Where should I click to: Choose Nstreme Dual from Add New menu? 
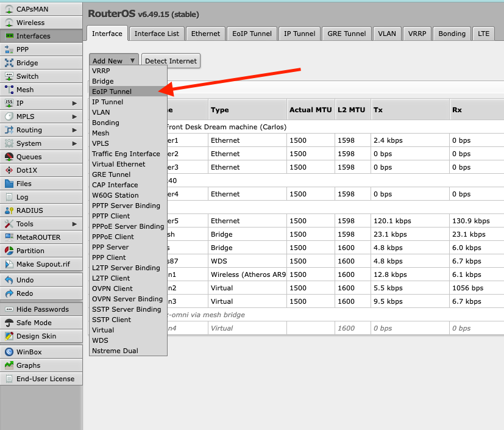pyautogui.click(x=128, y=351)
